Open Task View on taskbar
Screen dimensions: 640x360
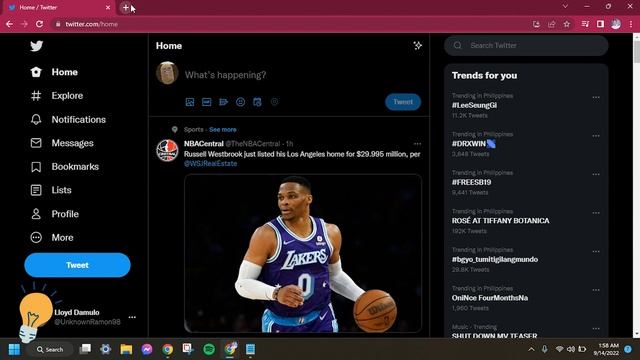[x=85, y=349]
